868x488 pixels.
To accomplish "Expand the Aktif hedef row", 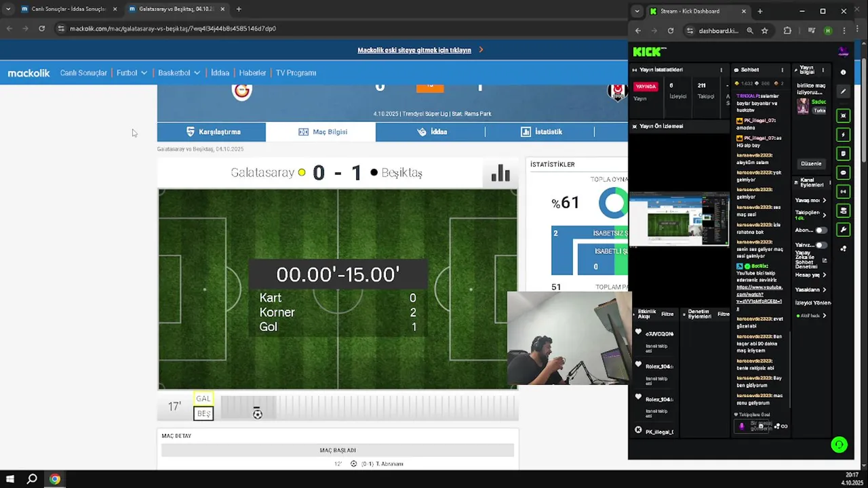I will pyautogui.click(x=812, y=316).
